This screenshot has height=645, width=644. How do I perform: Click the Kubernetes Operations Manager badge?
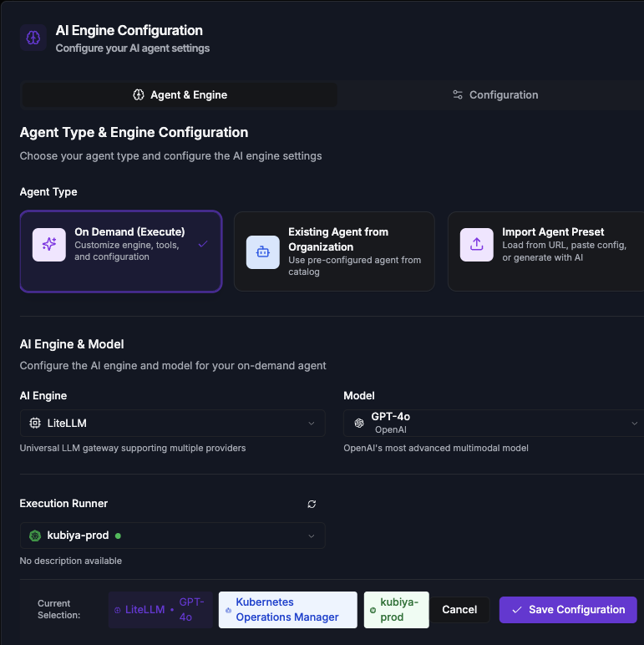pos(288,610)
